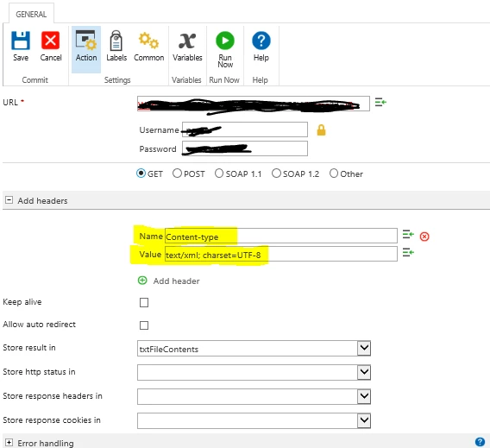Image resolution: width=490 pixels, height=448 pixels.
Task: Click the Cancel ribbon icon
Action: (50, 41)
